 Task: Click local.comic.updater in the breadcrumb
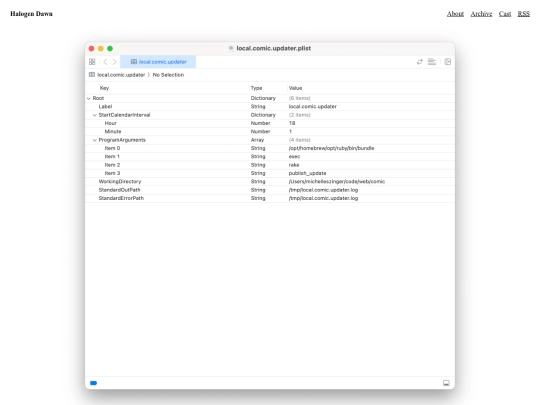pos(121,75)
